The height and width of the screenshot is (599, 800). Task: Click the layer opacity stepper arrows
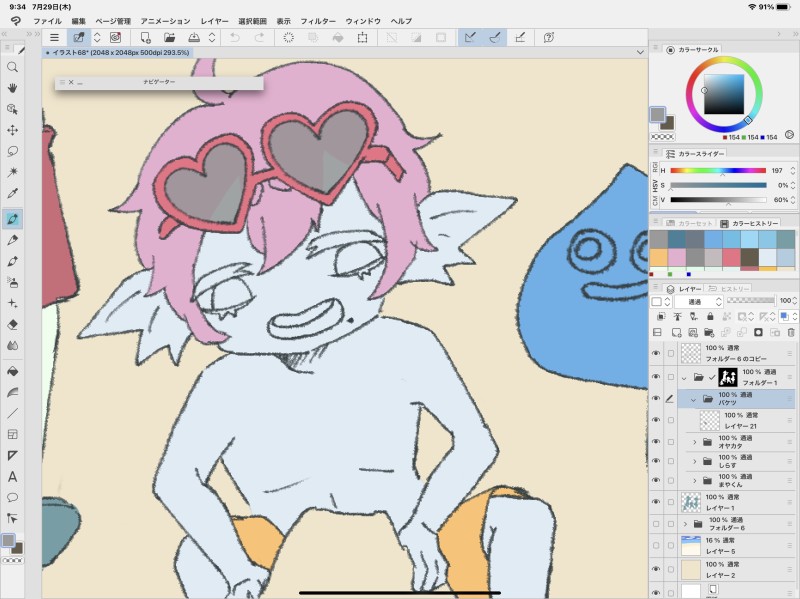pyautogui.click(x=794, y=301)
